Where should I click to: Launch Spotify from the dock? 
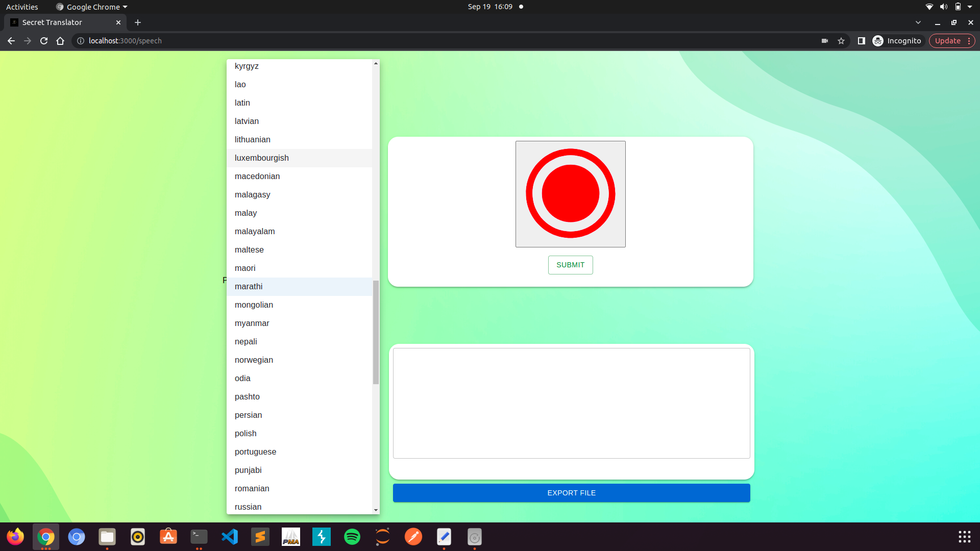click(x=352, y=537)
